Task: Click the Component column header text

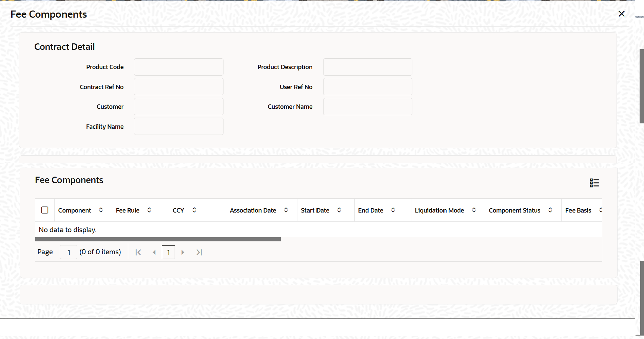Action: click(x=75, y=211)
